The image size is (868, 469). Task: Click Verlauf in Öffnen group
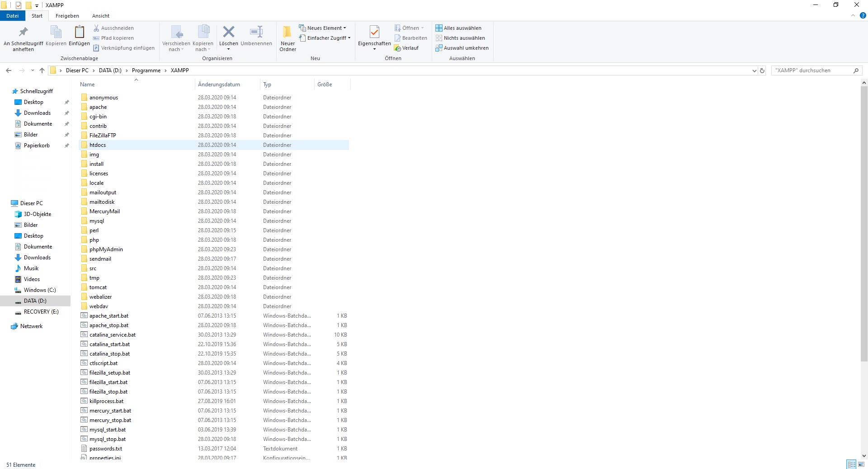pyautogui.click(x=406, y=48)
